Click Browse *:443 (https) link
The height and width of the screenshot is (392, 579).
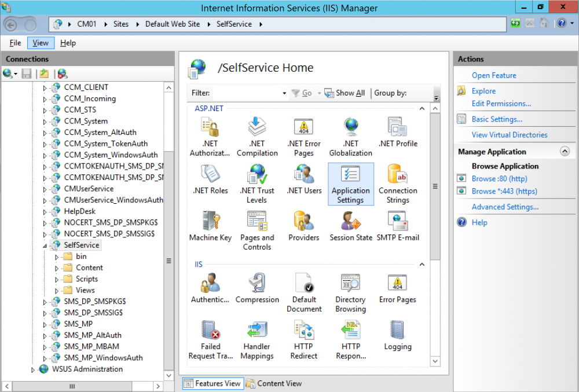click(x=504, y=191)
